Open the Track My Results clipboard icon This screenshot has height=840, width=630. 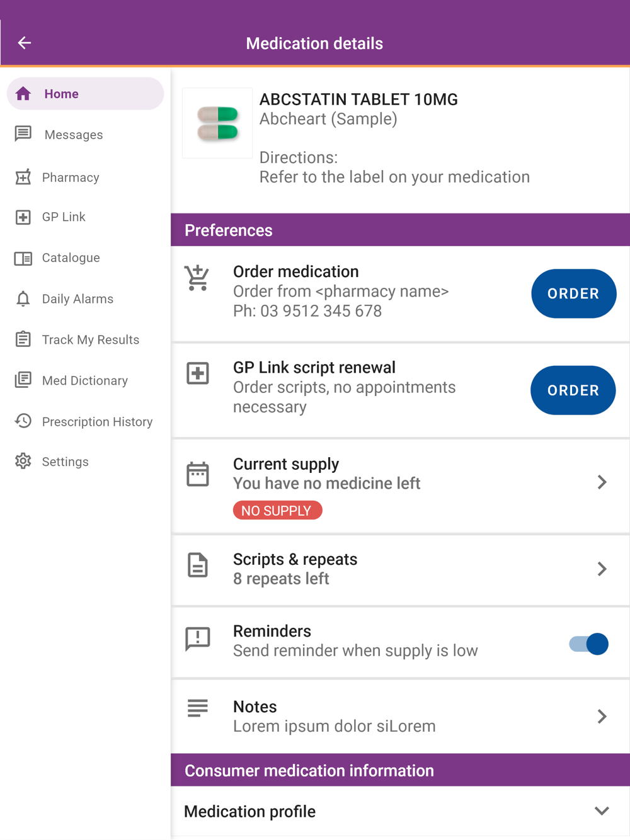point(23,339)
